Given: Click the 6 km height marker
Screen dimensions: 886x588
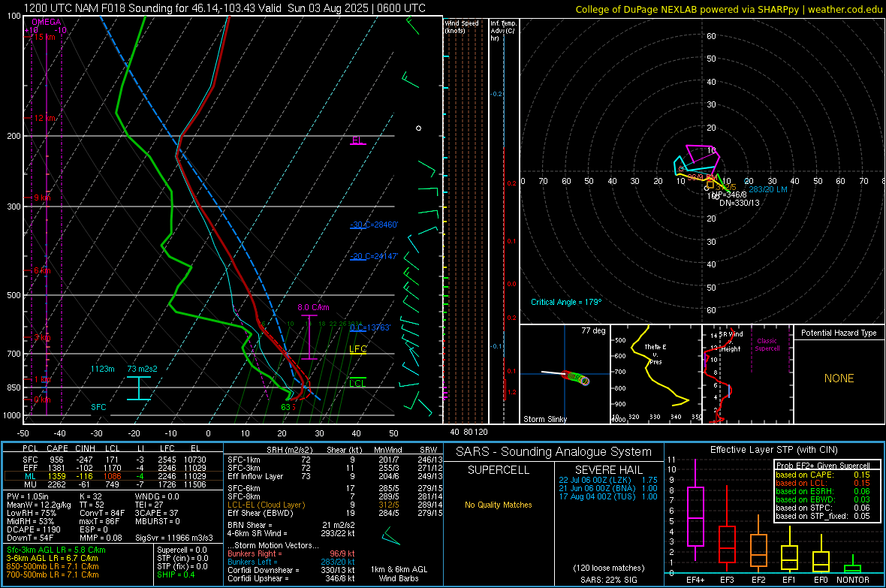Looking at the screenshot, I should coord(42,271).
